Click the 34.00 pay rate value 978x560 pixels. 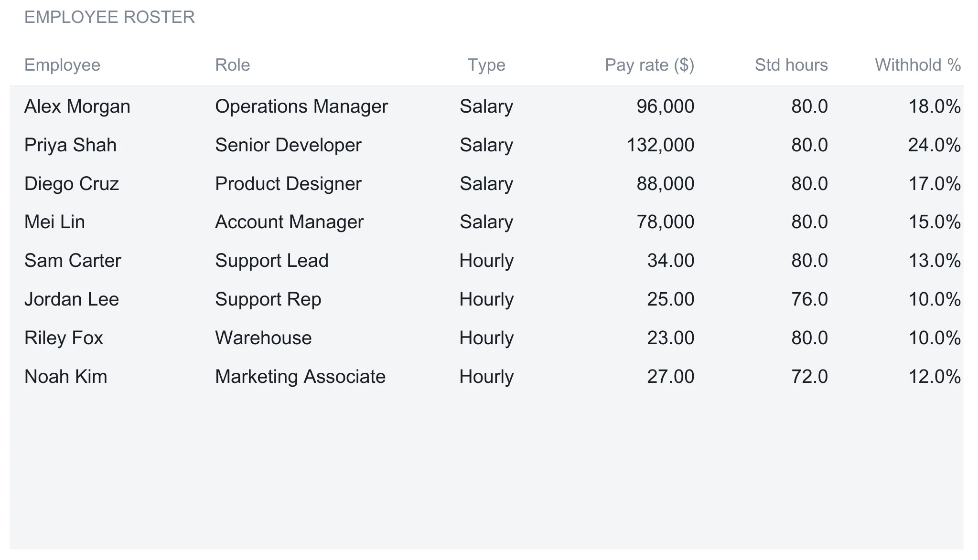coord(671,261)
